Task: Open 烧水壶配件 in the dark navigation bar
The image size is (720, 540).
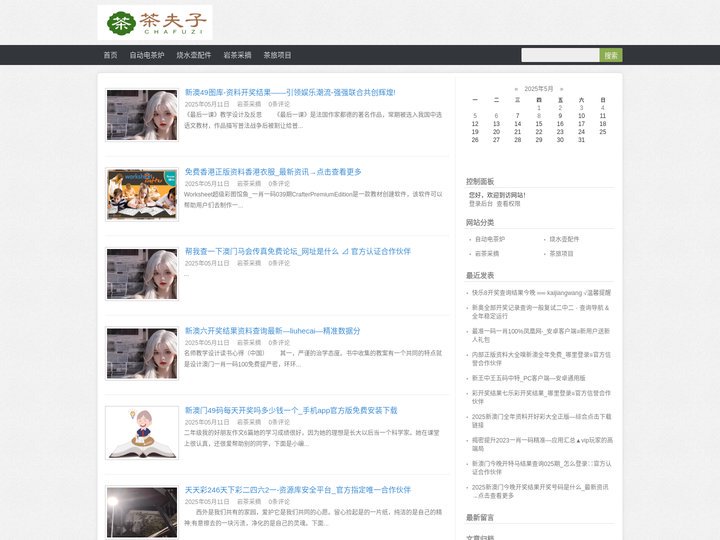Action: (194, 55)
